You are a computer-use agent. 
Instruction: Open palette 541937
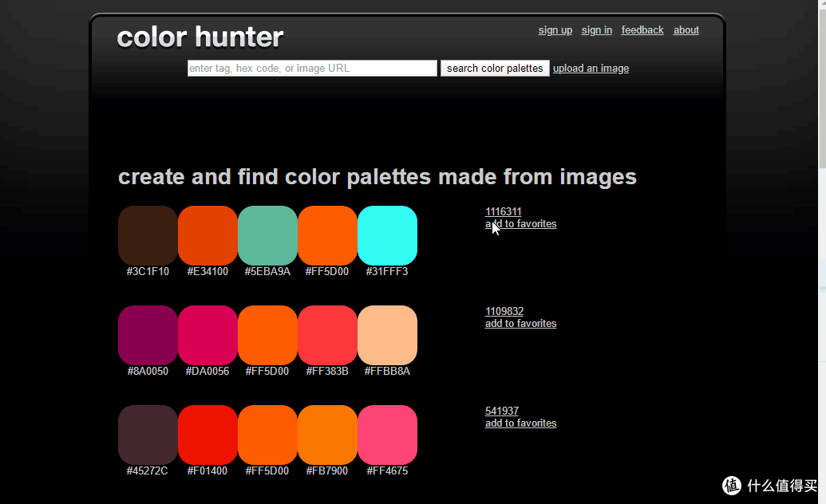point(501,411)
